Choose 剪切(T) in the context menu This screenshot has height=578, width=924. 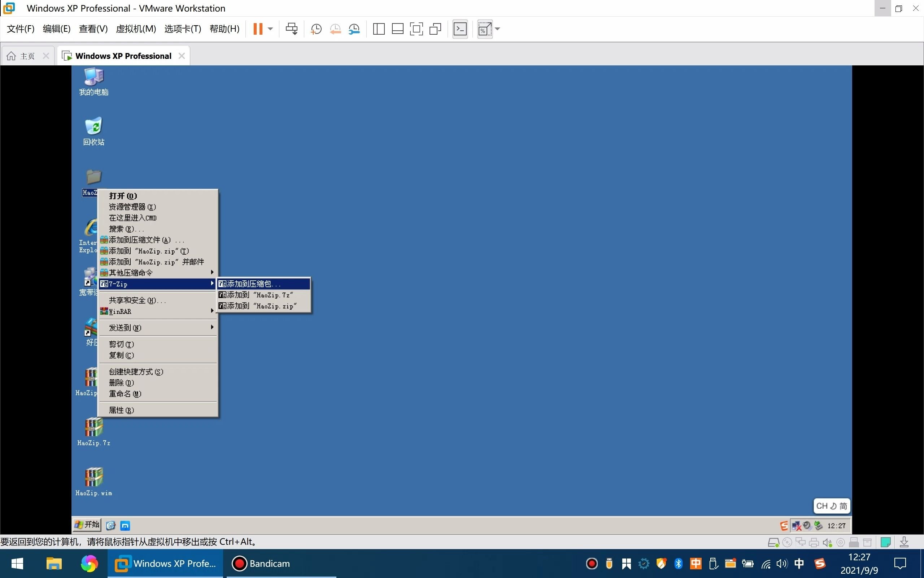tap(158, 344)
